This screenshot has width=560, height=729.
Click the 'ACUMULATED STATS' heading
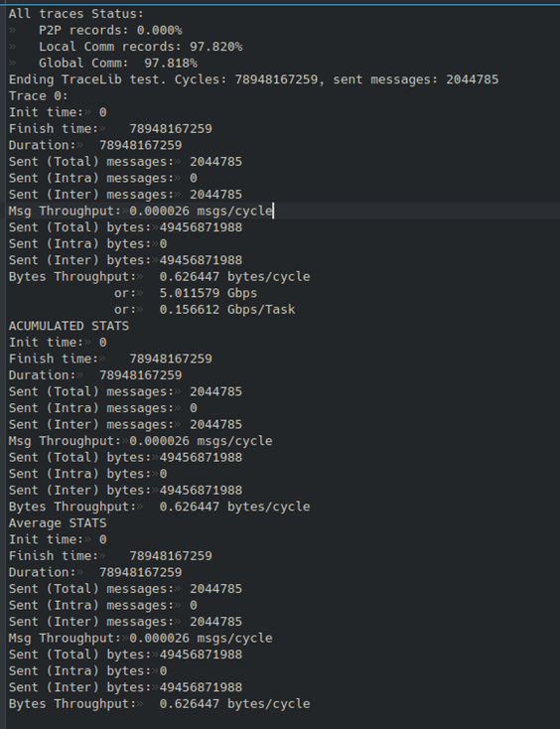point(69,326)
